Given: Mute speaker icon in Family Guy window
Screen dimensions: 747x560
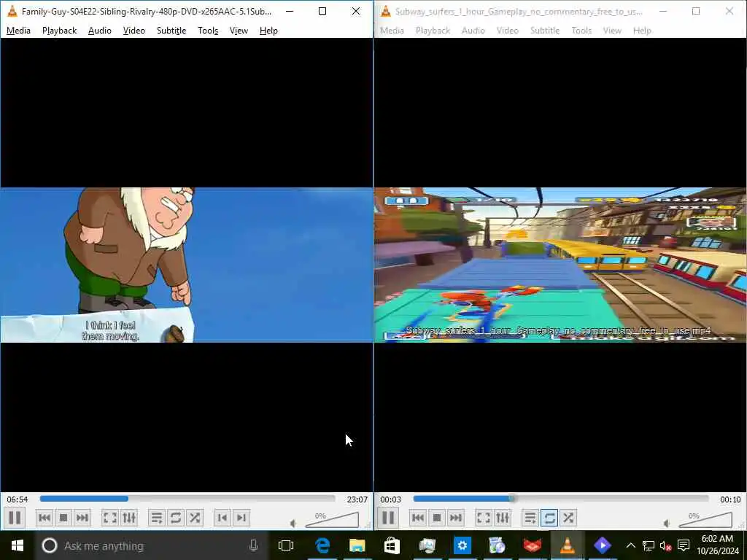Looking at the screenshot, I should (293, 524).
